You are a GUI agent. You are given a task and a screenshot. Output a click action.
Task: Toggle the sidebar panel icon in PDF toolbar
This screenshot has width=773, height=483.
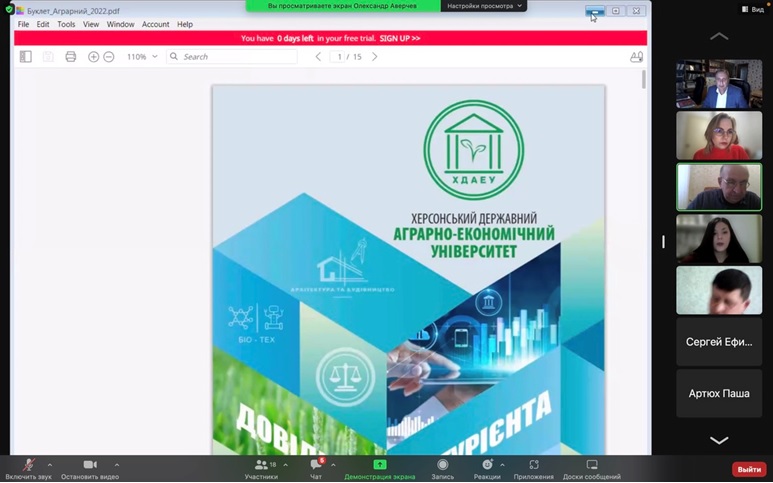pyautogui.click(x=26, y=57)
